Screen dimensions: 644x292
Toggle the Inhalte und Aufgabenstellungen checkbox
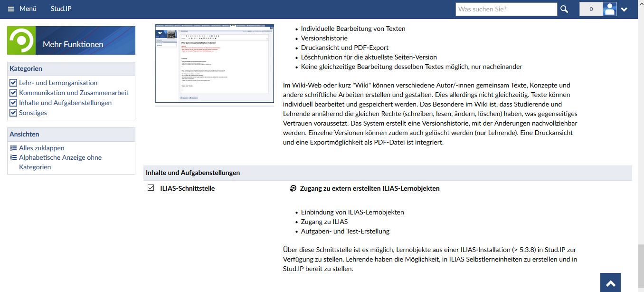click(x=13, y=103)
